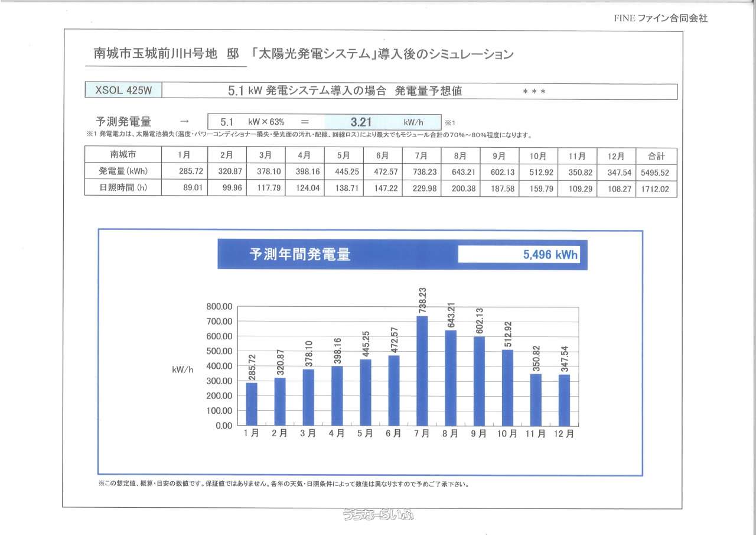Click the 10月 label under the chart
The image size is (756, 535).
507,434
